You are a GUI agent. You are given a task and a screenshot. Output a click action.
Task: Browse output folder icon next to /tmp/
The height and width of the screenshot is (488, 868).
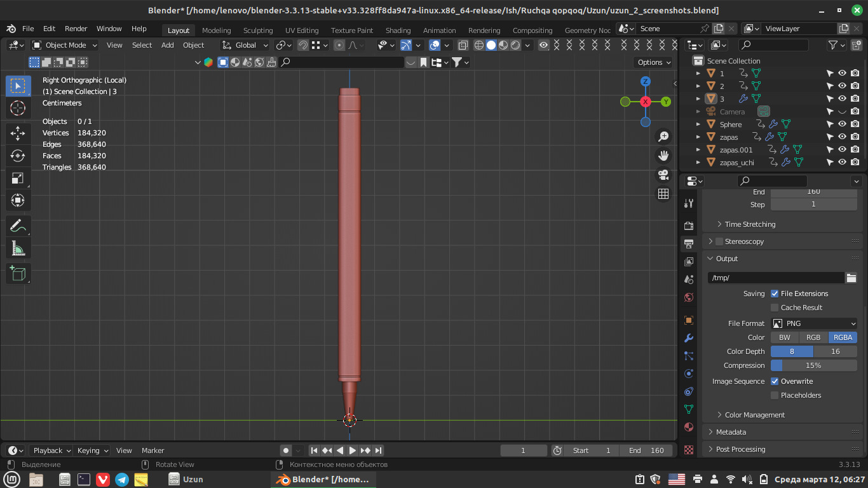pyautogui.click(x=851, y=278)
